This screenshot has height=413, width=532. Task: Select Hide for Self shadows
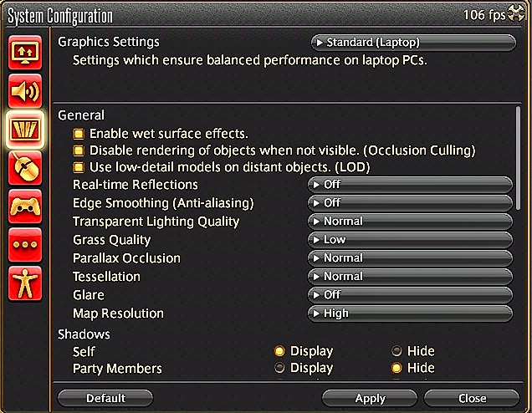pos(397,351)
